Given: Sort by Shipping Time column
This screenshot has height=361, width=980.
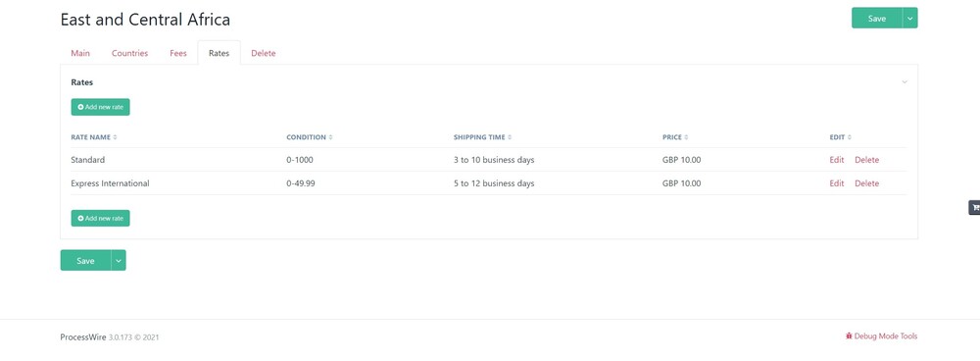Looking at the screenshot, I should [x=482, y=137].
